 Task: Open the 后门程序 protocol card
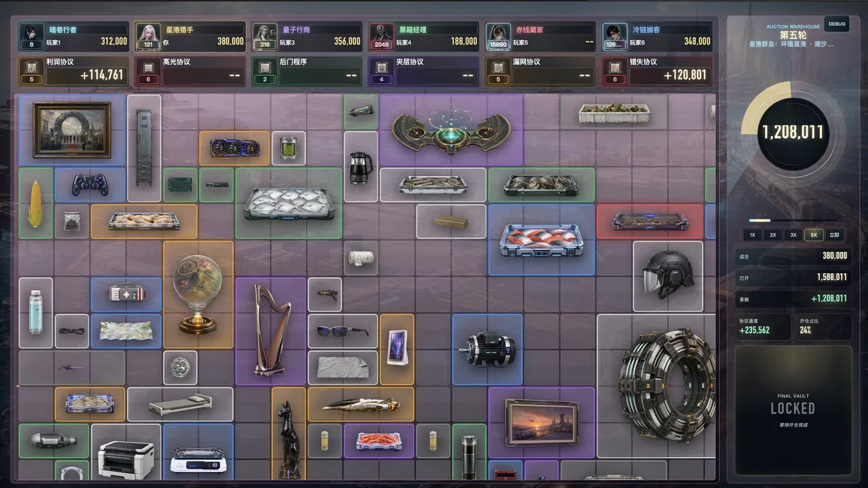tap(307, 71)
